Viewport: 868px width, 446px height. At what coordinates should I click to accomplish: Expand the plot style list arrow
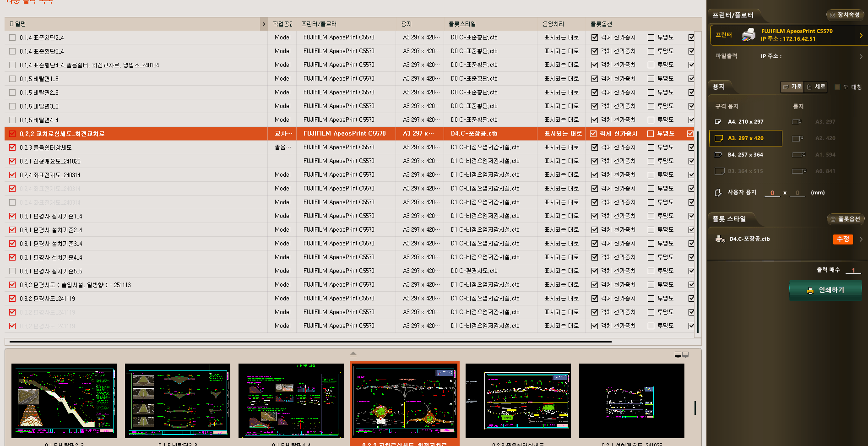pyautogui.click(x=861, y=239)
